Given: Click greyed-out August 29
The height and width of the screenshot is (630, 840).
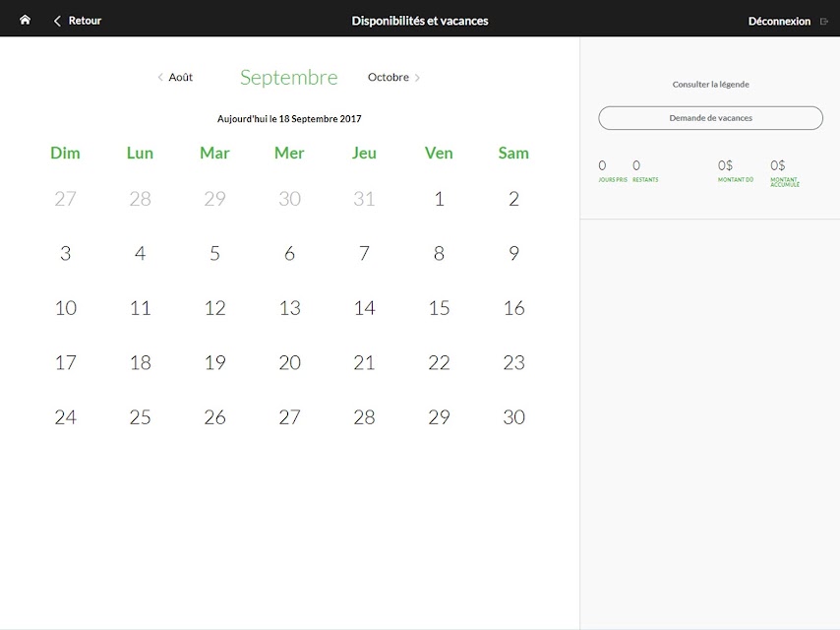Looking at the screenshot, I should pyautogui.click(x=214, y=199).
